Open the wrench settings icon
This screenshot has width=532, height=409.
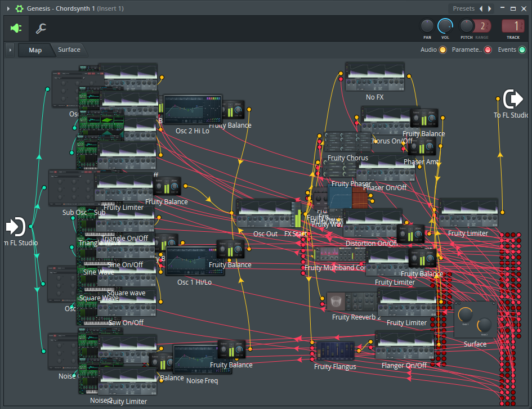coord(41,29)
